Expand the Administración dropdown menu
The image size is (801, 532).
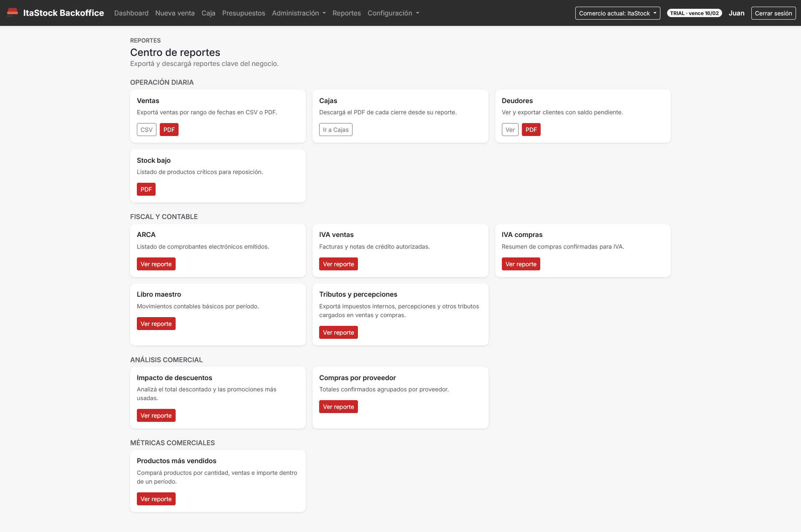click(x=299, y=13)
